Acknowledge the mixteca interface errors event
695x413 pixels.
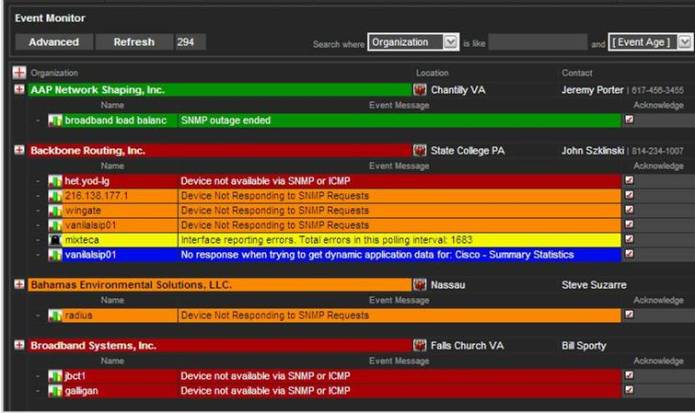(629, 239)
